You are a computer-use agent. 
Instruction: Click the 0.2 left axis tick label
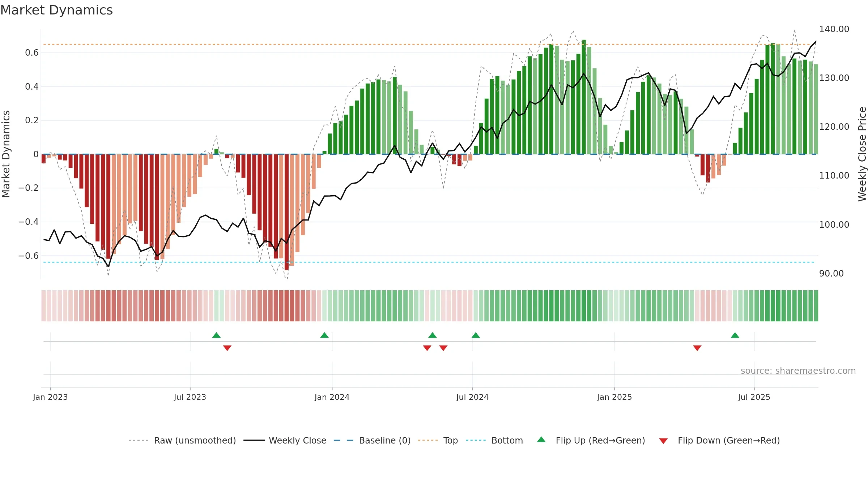point(31,120)
